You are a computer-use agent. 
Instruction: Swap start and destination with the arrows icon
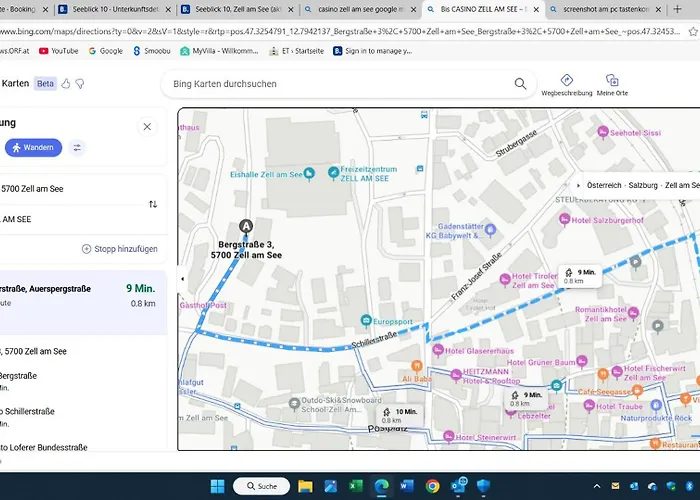pyautogui.click(x=153, y=204)
